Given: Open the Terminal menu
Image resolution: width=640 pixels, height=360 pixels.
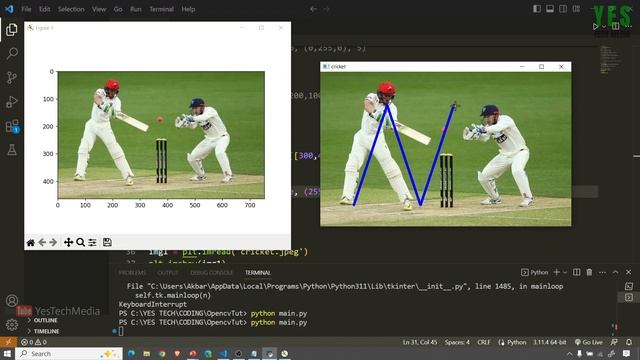Looking at the screenshot, I should pos(161,9).
